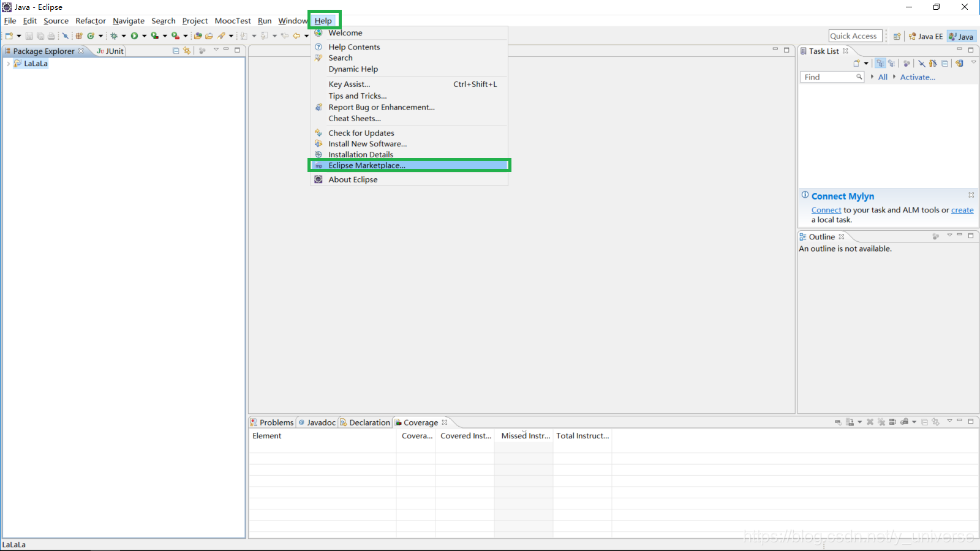Open the MoocTest menu
Screen dimensions: 980x551
[233, 21]
